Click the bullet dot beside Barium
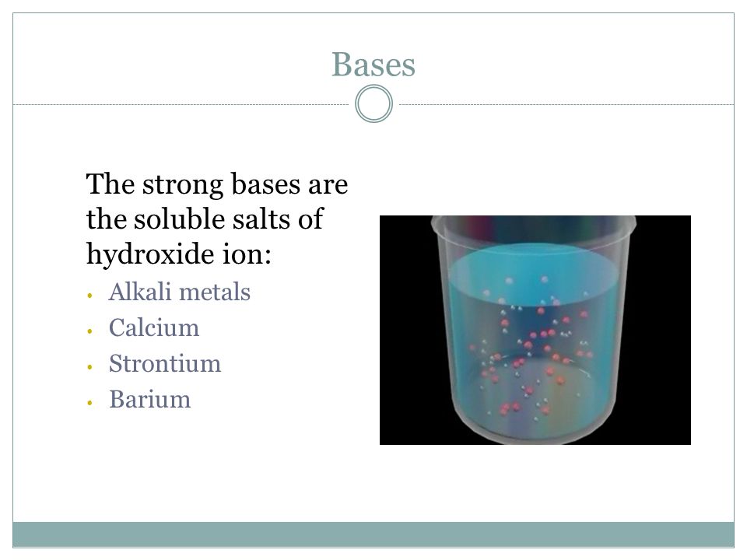Viewport: 747px width, 560px height. [x=89, y=402]
